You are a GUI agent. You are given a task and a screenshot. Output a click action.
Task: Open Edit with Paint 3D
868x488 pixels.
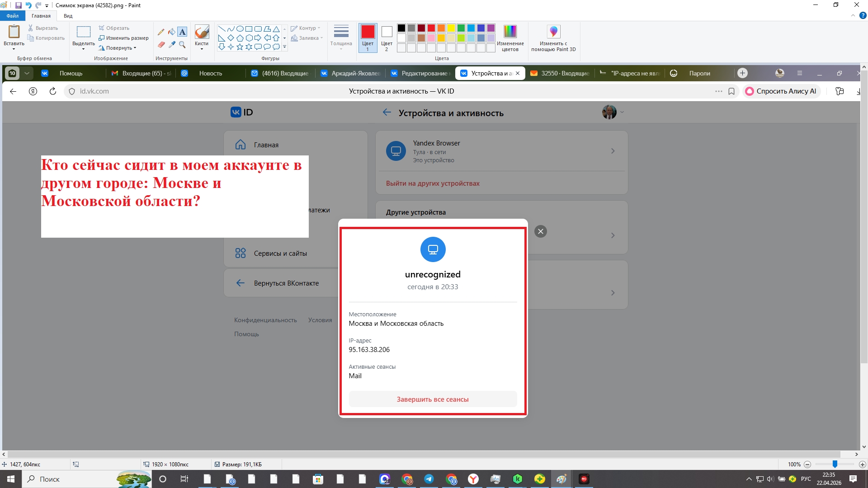pos(553,32)
